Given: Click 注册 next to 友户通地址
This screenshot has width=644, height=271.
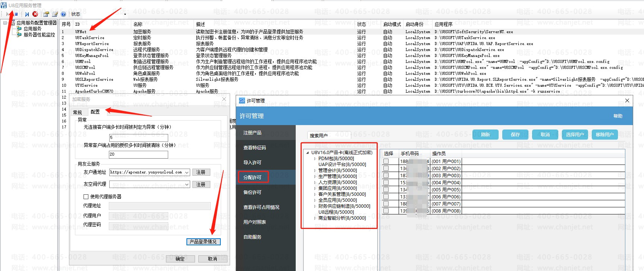Looking at the screenshot, I should pos(201,172).
